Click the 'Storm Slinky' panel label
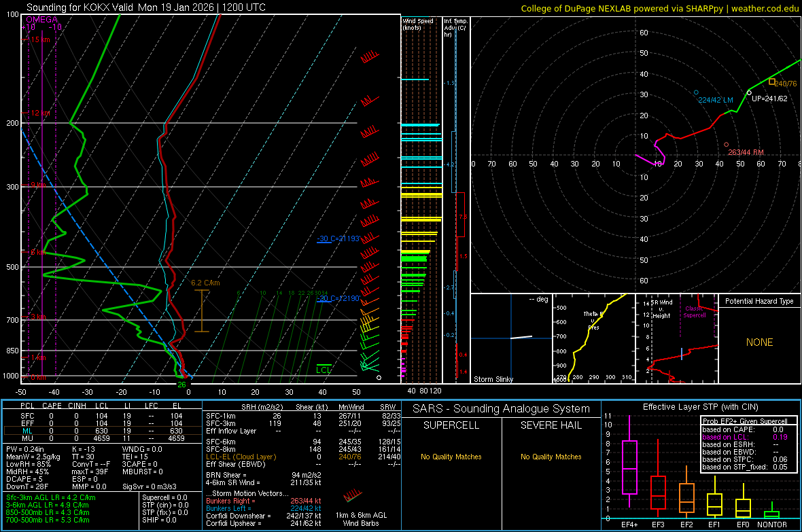 [493, 379]
